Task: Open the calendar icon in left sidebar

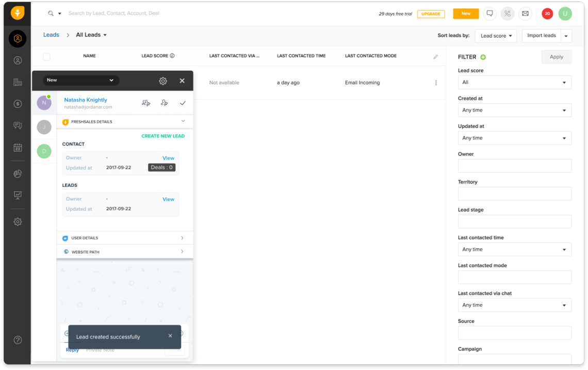Action: tap(18, 148)
